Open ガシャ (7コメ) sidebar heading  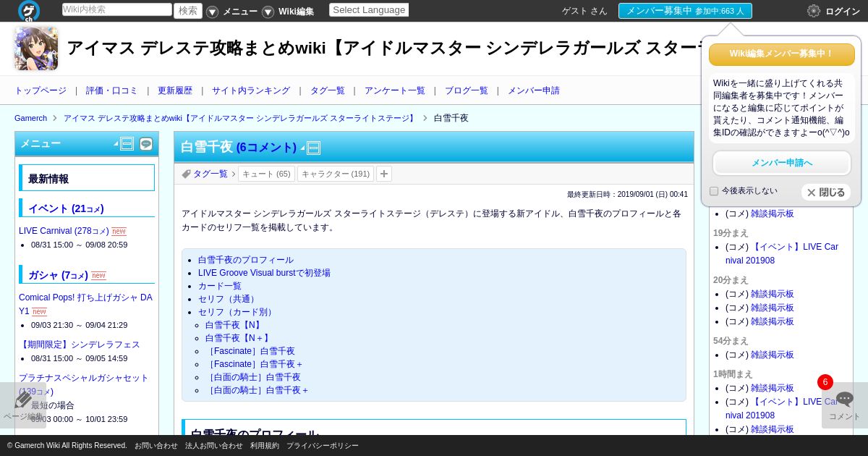pyautogui.click(x=58, y=275)
